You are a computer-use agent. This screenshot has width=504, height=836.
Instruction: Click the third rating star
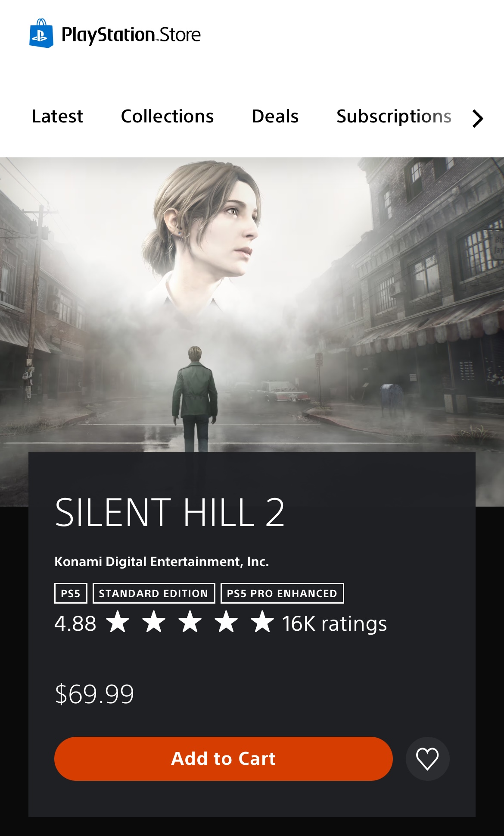(x=190, y=622)
